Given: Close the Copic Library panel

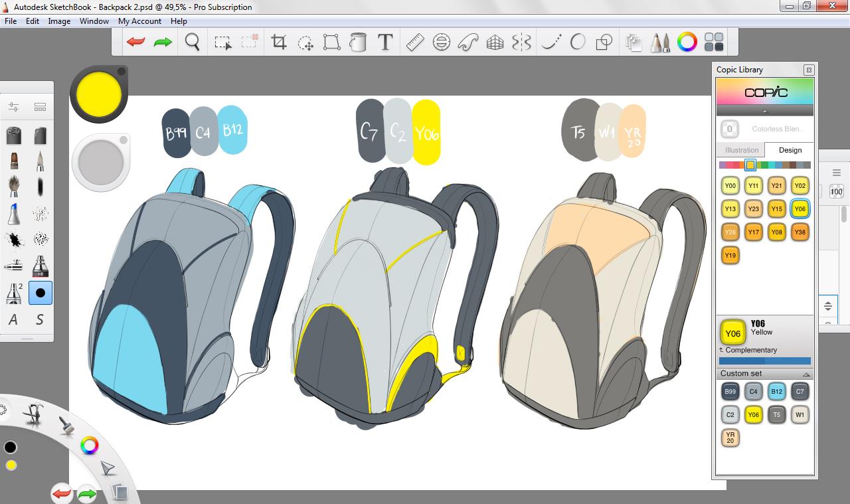Looking at the screenshot, I should [808, 70].
